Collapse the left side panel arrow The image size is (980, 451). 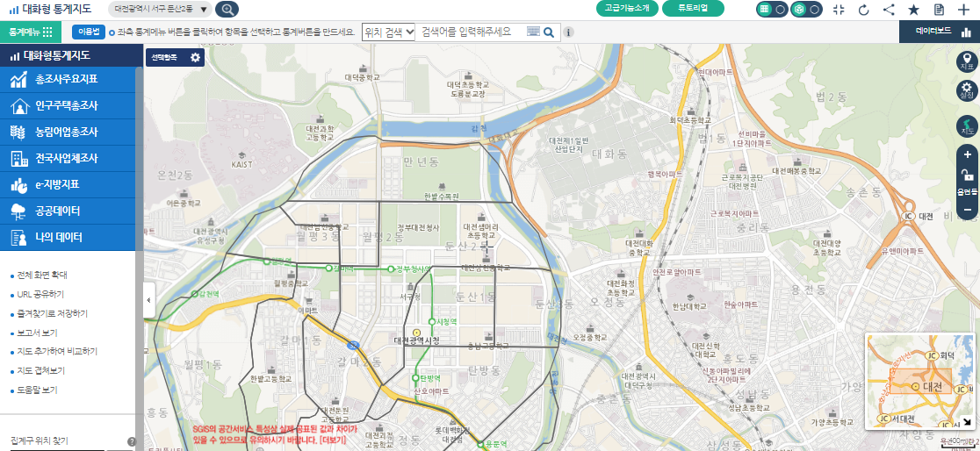click(148, 300)
